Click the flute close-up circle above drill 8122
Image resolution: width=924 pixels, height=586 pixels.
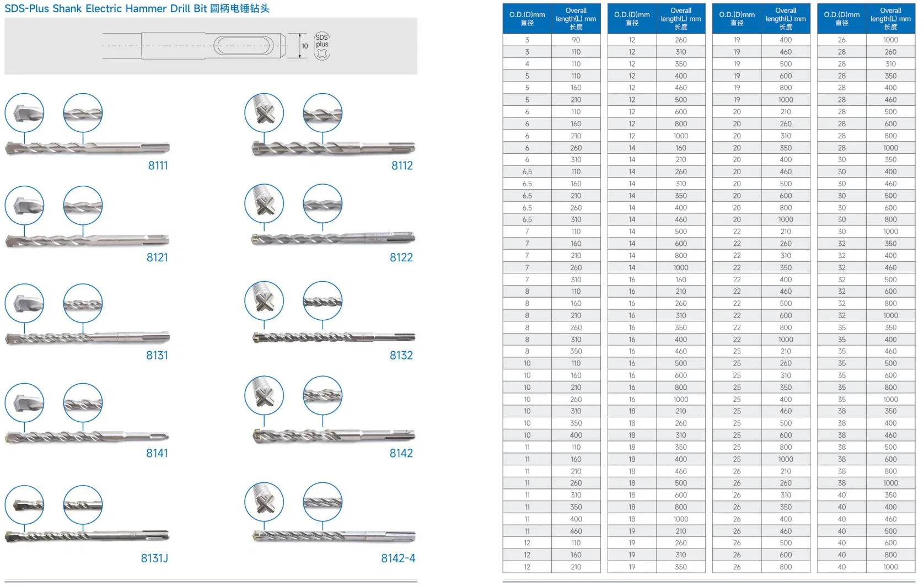click(x=323, y=204)
